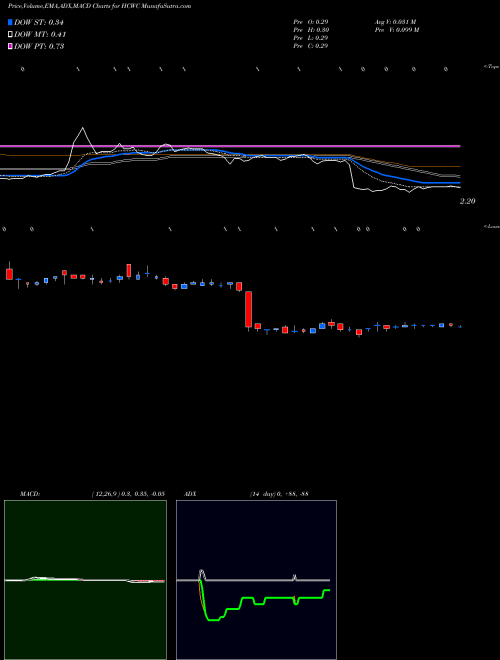Click the 2.20 price axis label

pyautogui.click(x=467, y=202)
